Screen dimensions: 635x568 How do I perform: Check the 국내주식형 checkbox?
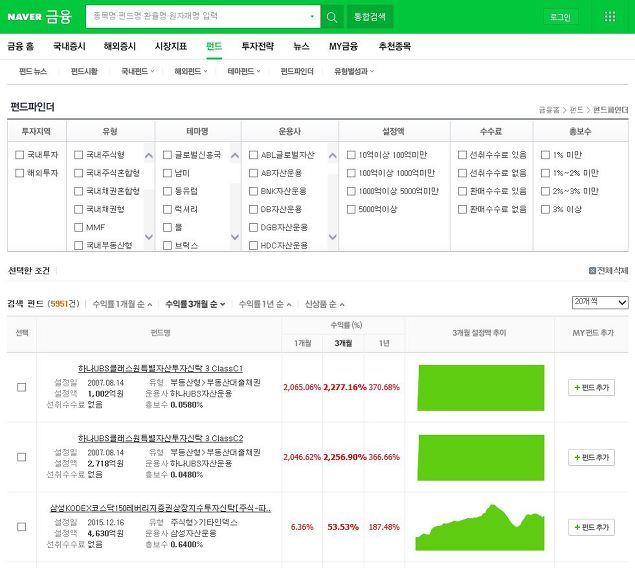[x=79, y=155]
